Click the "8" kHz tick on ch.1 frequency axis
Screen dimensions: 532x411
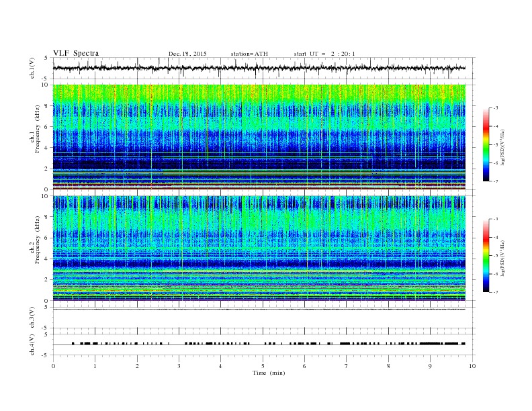tap(47, 106)
